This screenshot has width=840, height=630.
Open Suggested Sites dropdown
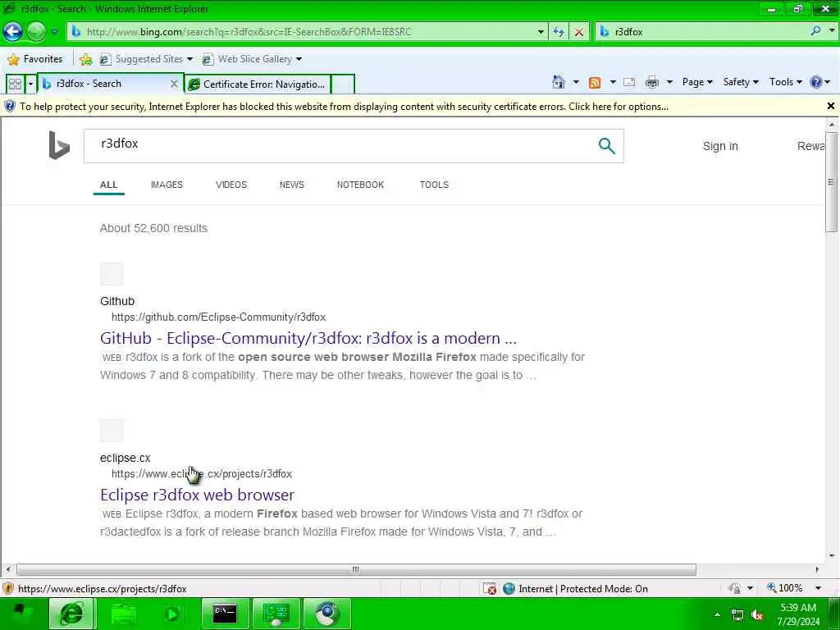pyautogui.click(x=146, y=59)
